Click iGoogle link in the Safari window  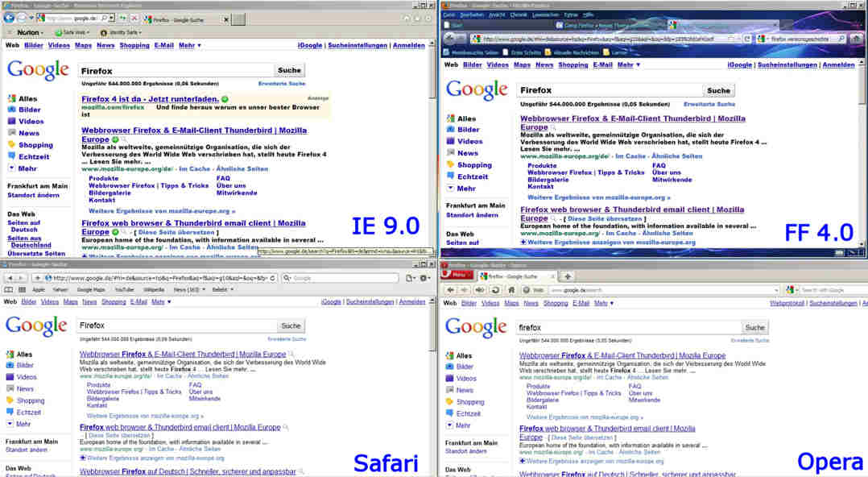click(330, 302)
